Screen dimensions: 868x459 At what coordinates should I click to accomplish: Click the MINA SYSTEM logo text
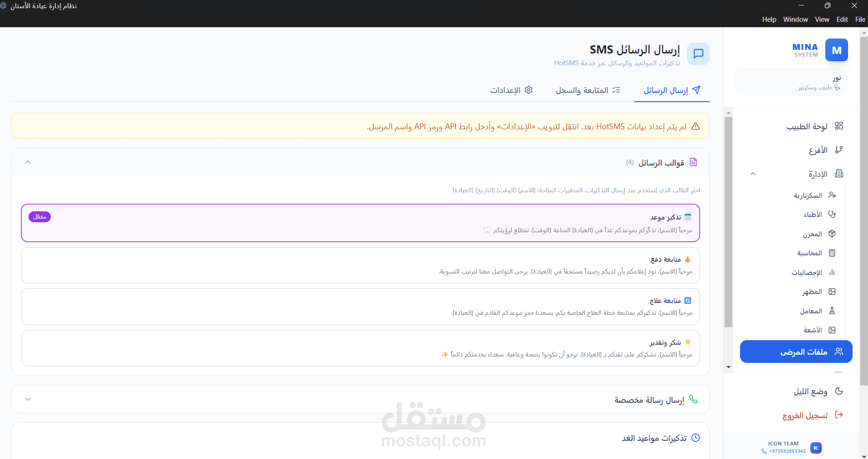click(805, 50)
